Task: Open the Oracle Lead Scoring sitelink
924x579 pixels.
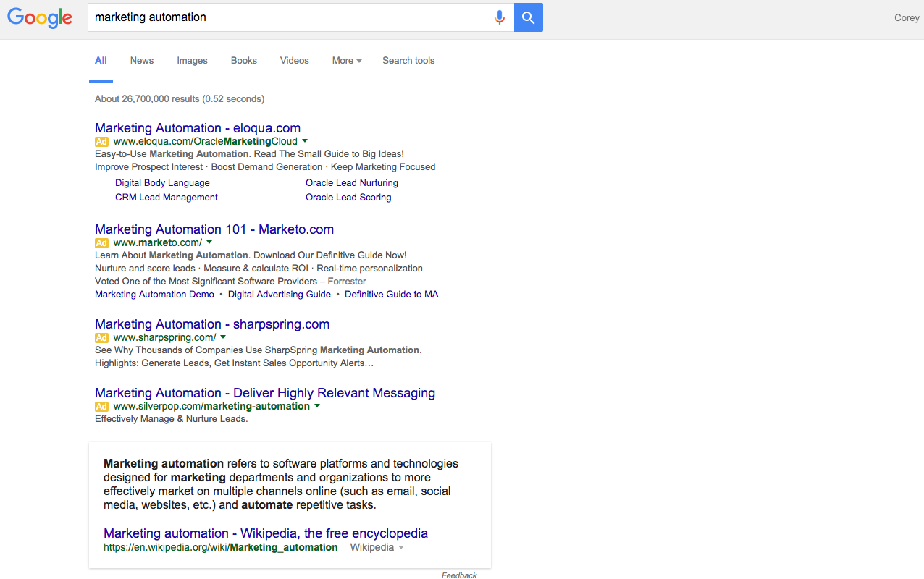Action: 348,198
